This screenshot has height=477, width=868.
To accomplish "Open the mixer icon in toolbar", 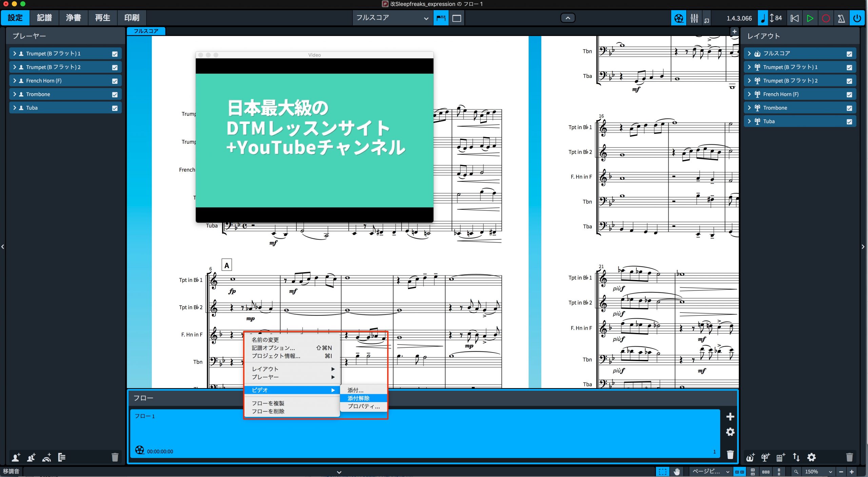I will (x=694, y=18).
